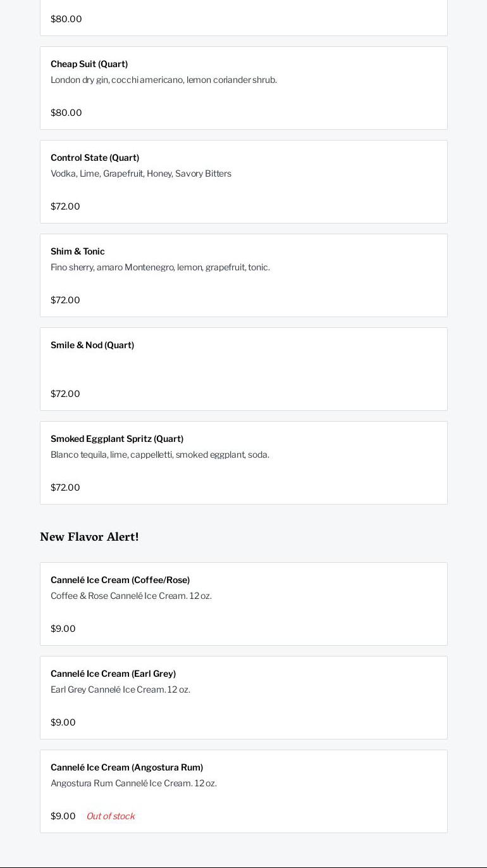Click the Earl Grey Cannelé $9.00 price
The width and height of the screenshot is (487, 868).
pyautogui.click(x=63, y=722)
